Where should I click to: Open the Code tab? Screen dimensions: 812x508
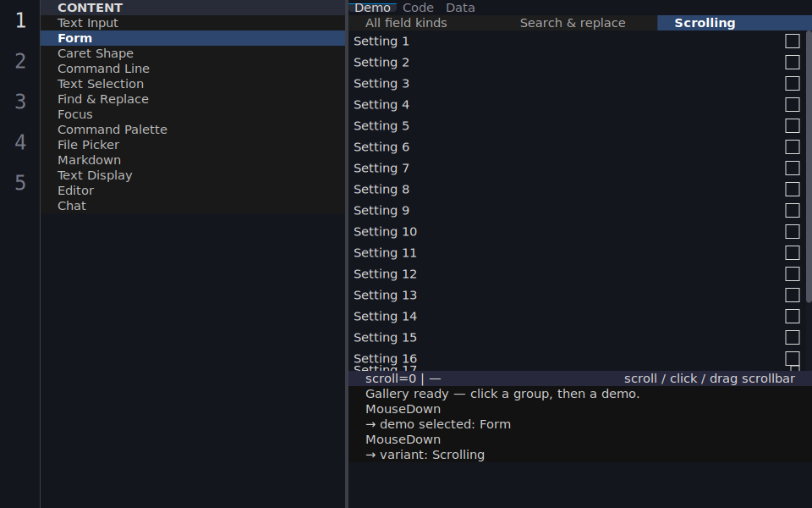[418, 8]
